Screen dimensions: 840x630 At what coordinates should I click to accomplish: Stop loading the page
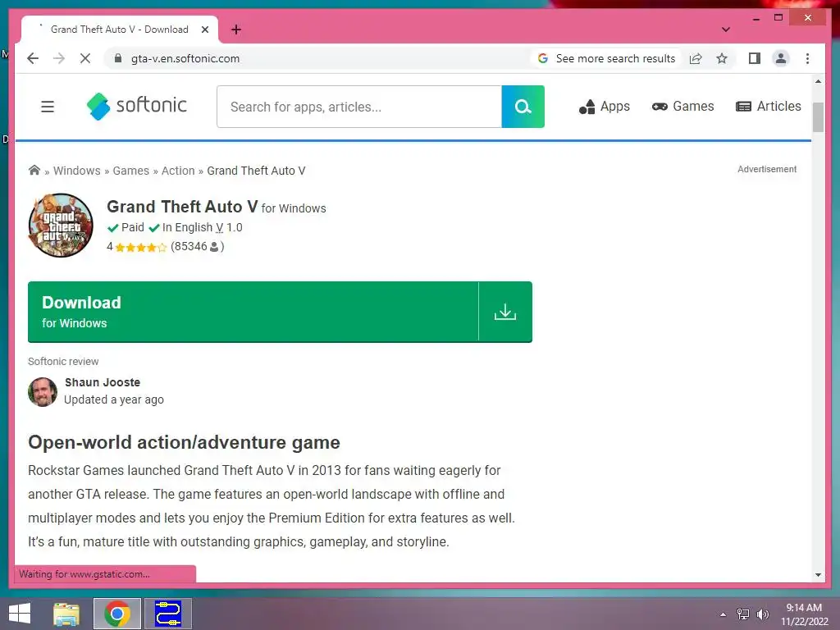(x=85, y=58)
